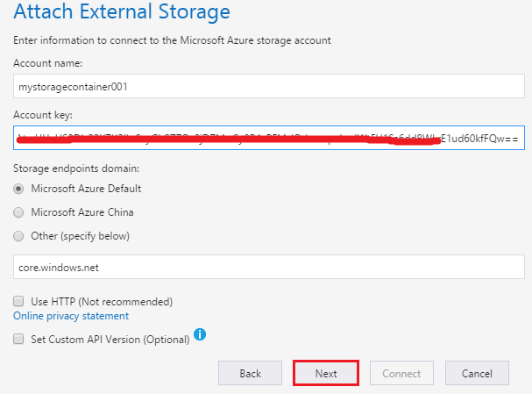The width and height of the screenshot is (532, 394).
Task: Choose the Microsoft Azure China option
Action: [x=18, y=212]
